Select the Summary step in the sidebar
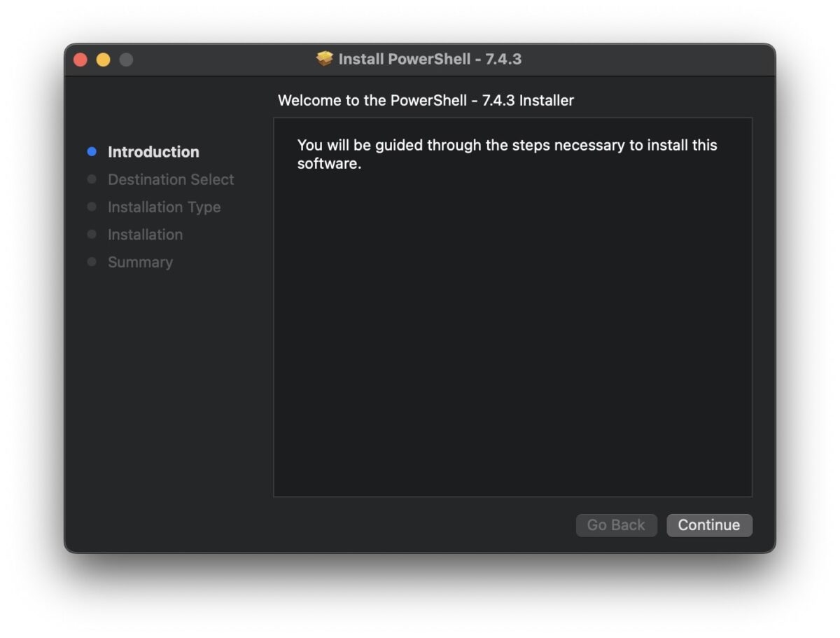 [x=140, y=262]
